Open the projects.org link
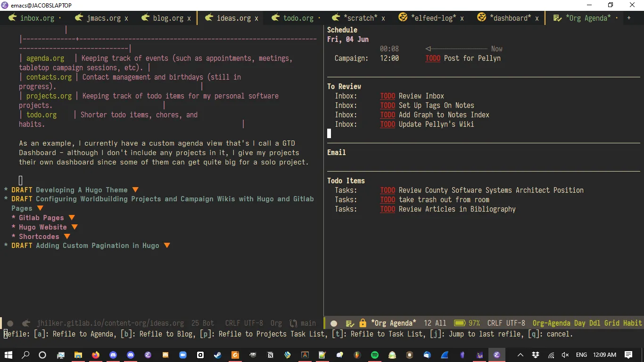The image size is (644, 362). (x=49, y=96)
